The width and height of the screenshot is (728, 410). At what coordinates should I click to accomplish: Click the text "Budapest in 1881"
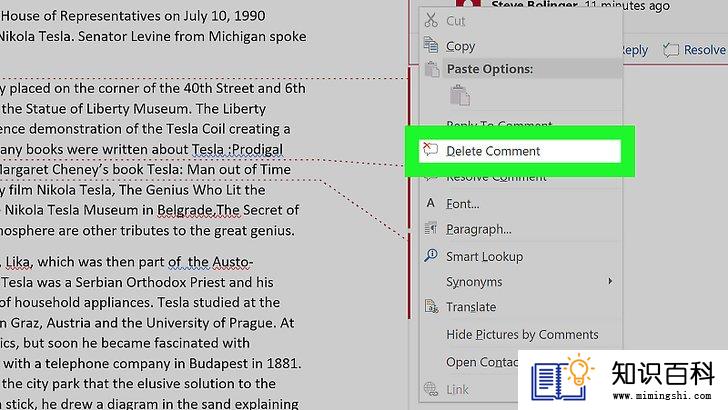[243, 363]
